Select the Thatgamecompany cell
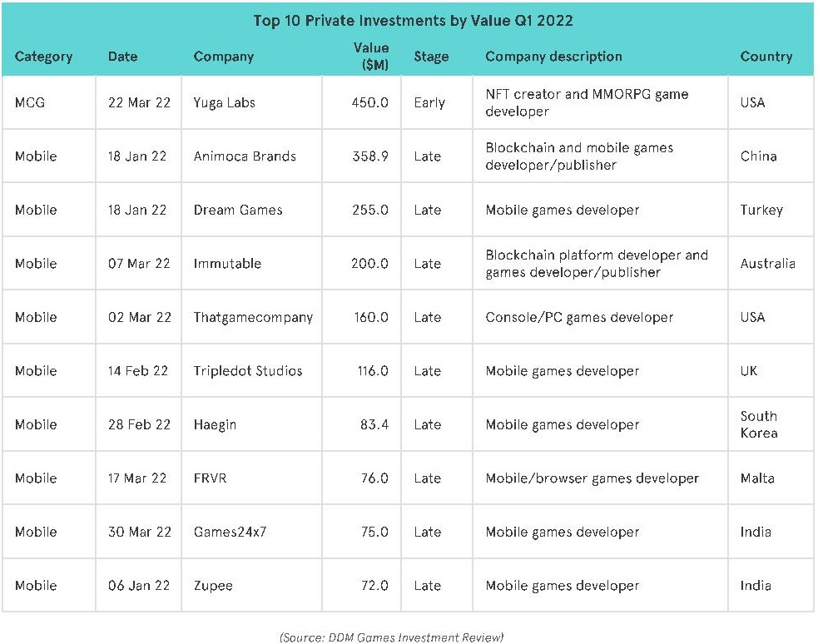Screen dimensions: 818x644 pyautogui.click(x=253, y=317)
